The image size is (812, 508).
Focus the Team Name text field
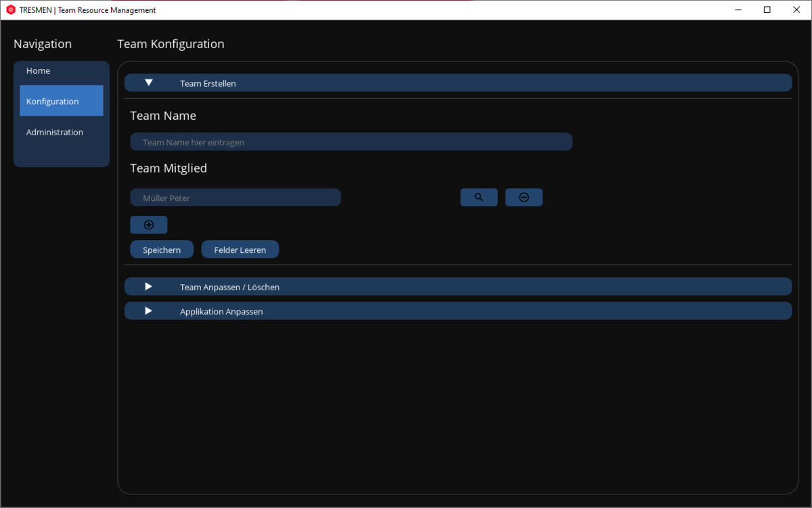(x=351, y=142)
